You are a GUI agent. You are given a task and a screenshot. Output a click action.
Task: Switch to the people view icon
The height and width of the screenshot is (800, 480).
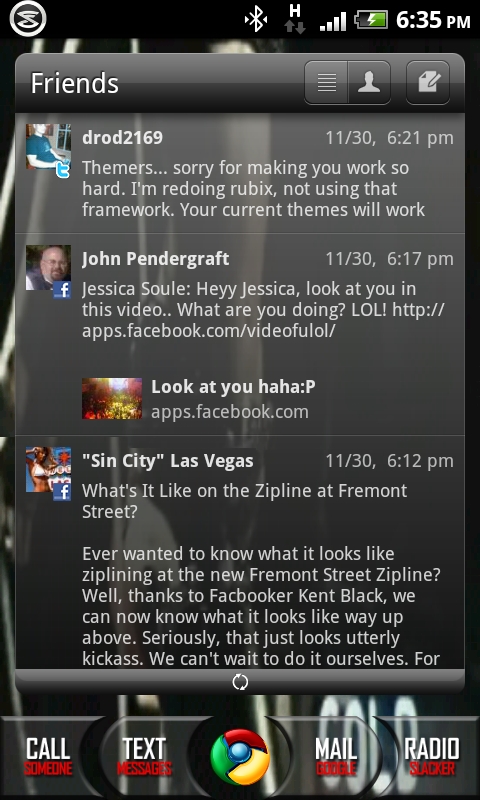(x=369, y=83)
